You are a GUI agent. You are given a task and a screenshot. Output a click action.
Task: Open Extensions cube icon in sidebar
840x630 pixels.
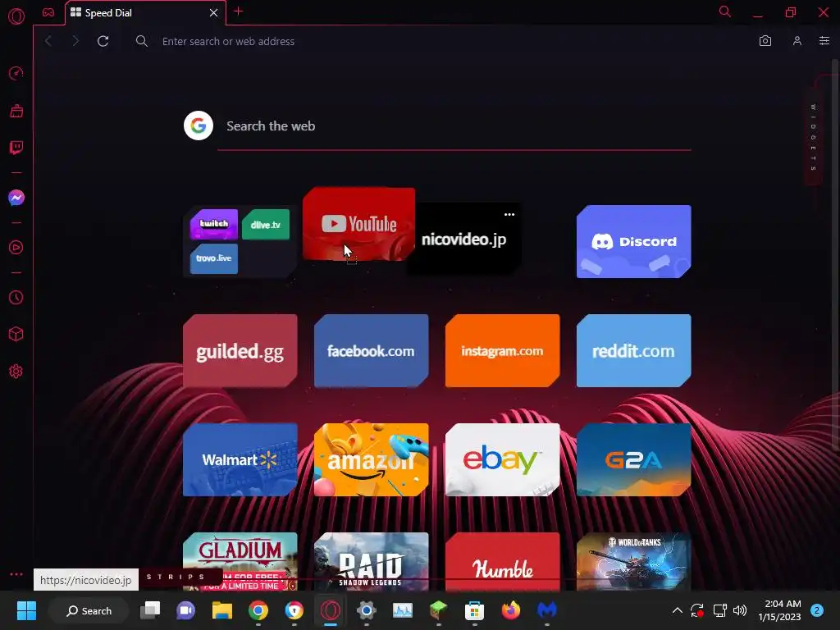(16, 335)
